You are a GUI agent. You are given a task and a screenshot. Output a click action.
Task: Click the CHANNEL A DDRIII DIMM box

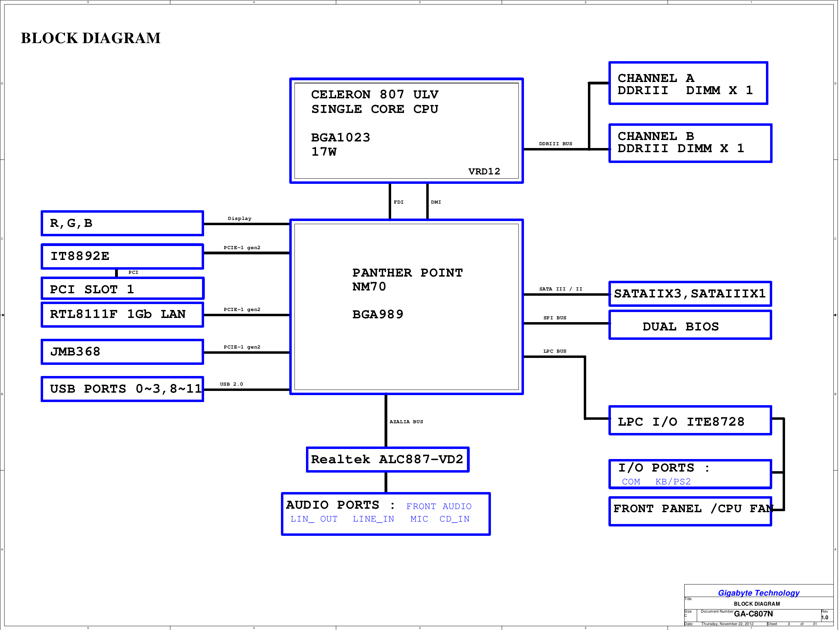click(688, 83)
